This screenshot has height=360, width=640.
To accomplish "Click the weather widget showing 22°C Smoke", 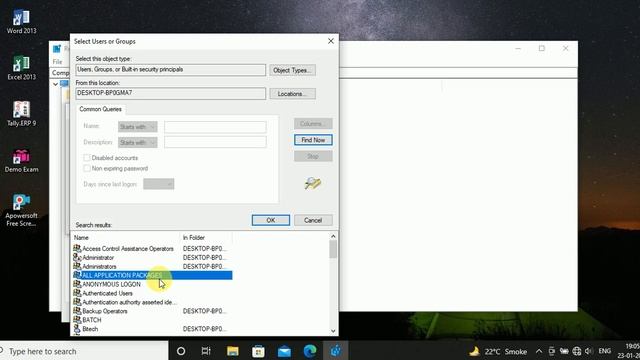I will click(x=498, y=351).
